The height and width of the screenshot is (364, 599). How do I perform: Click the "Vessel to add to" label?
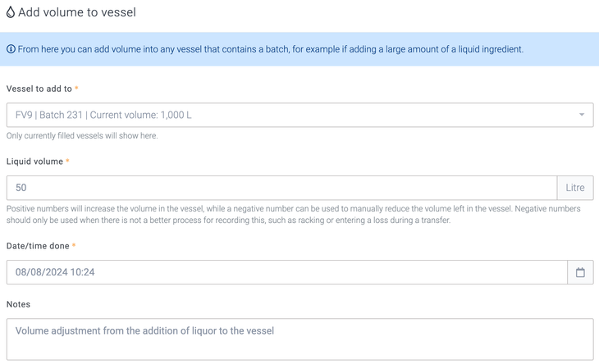(x=39, y=89)
